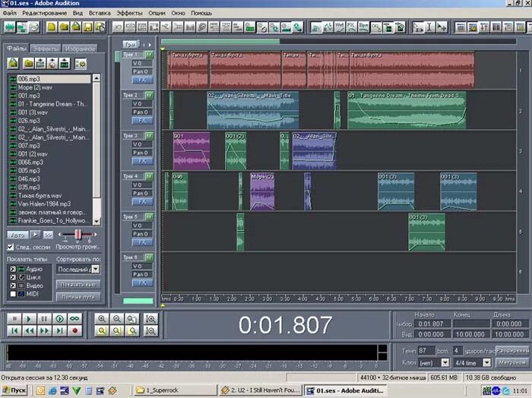Select the Time Selection I-beam tool
The width and height of the screenshot is (532, 398).
430,27
